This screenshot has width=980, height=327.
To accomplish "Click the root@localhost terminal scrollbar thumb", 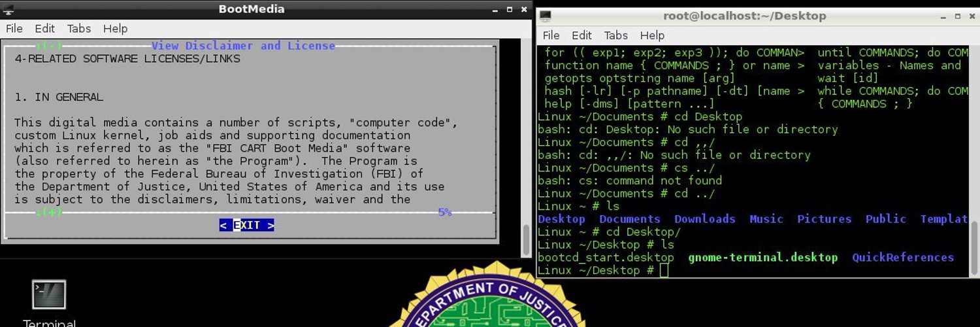I will pyautogui.click(x=974, y=247).
